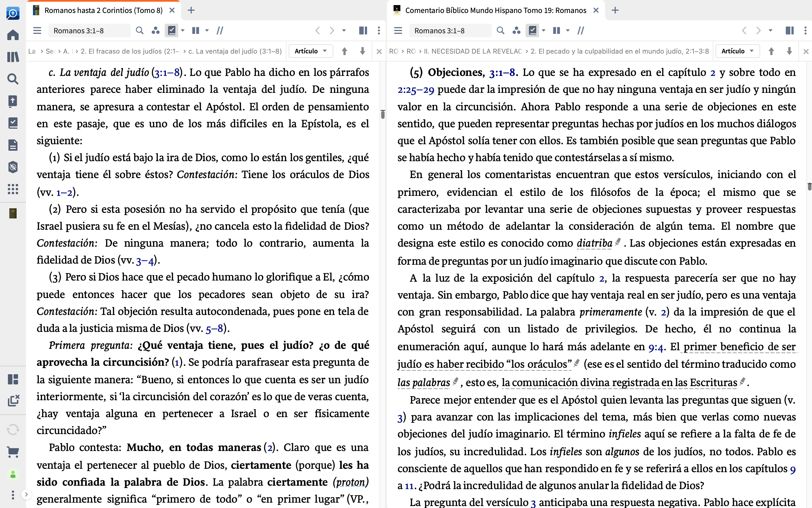
Task: Select Comentario Bíblico Mundo Hispano tab
Action: 496,10
